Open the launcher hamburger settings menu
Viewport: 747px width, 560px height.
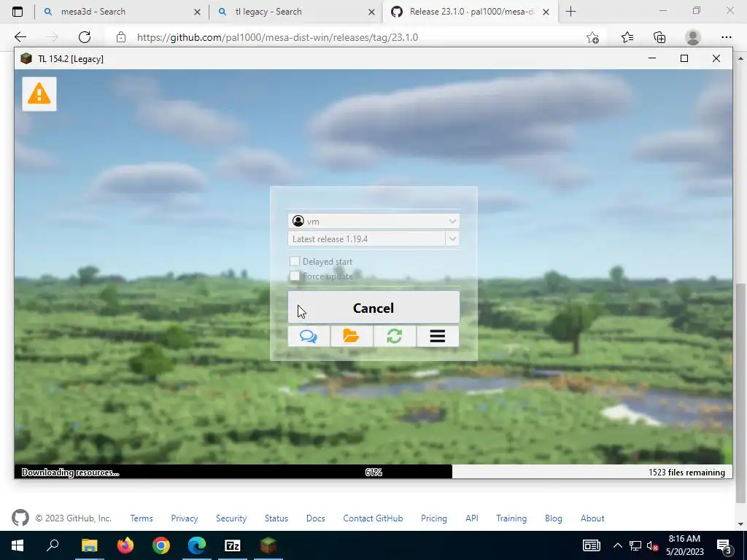[x=438, y=336]
